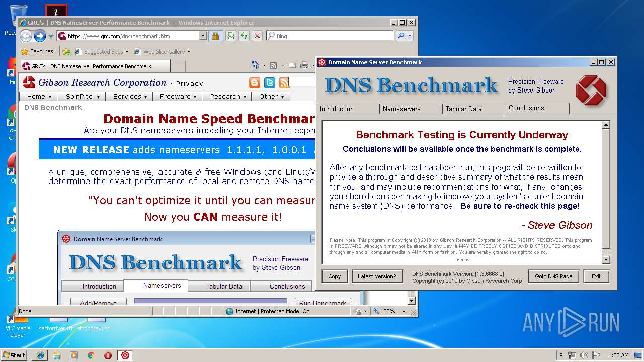
Task: Click the Action Center flag tray icon
Action: 596,355
